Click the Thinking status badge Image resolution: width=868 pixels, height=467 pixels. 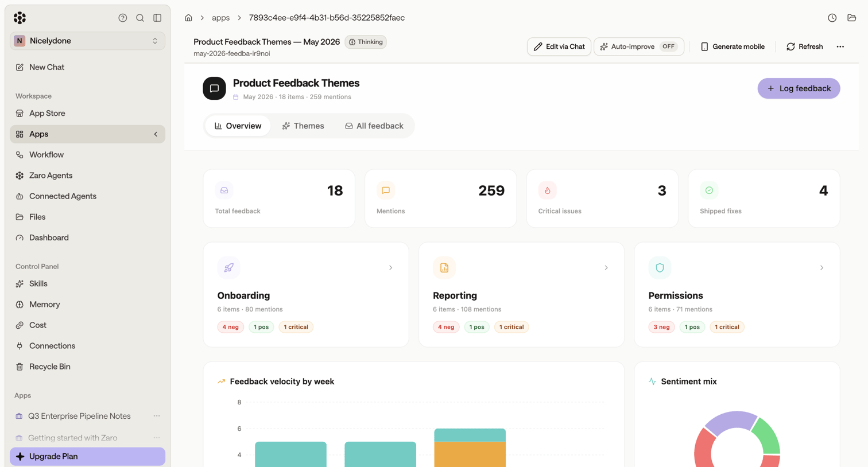[366, 42]
